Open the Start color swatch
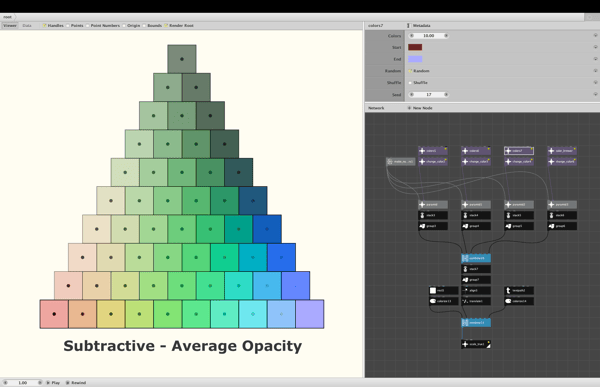600x387 pixels. pos(415,47)
